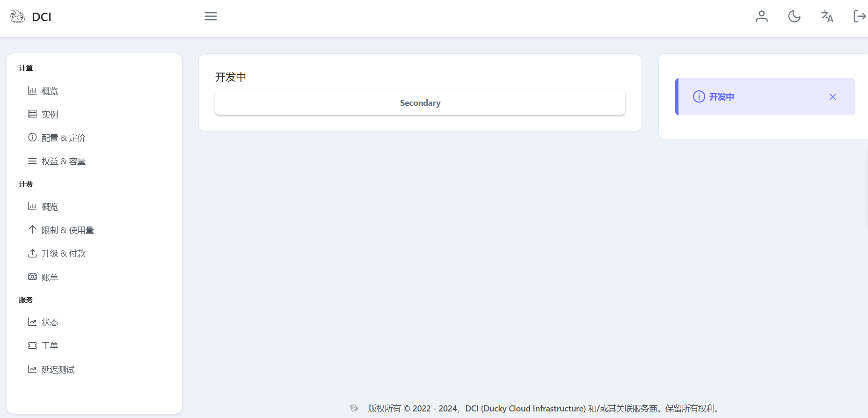The height and width of the screenshot is (418, 868).
Task: Toggle dark mode with moon icon
Action: pyautogui.click(x=794, y=16)
